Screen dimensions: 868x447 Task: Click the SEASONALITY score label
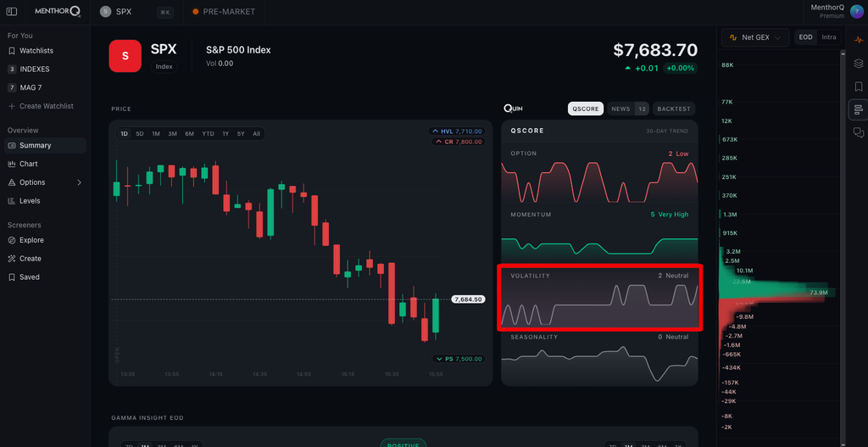tap(534, 337)
